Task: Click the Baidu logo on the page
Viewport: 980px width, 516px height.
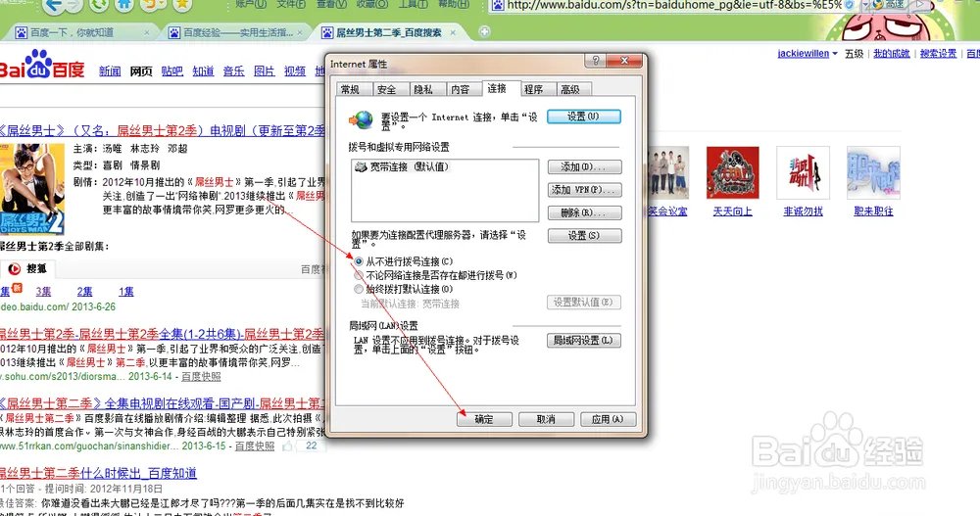Action: pyautogui.click(x=41, y=66)
